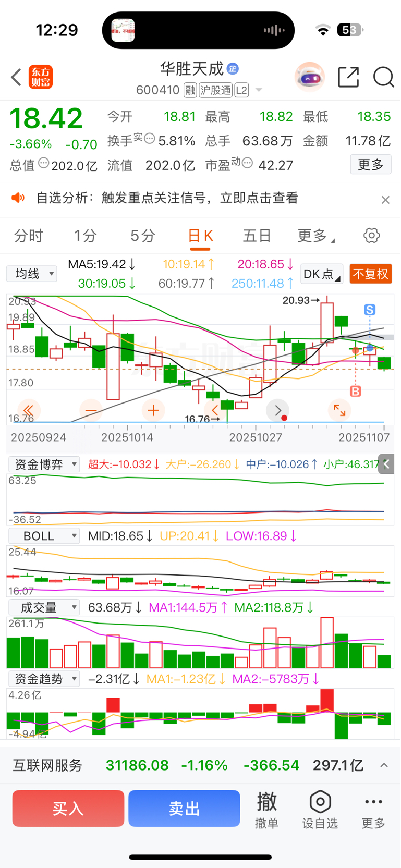Open the 资金博弈 indicator dropdown
The height and width of the screenshot is (868, 401).
click(44, 464)
